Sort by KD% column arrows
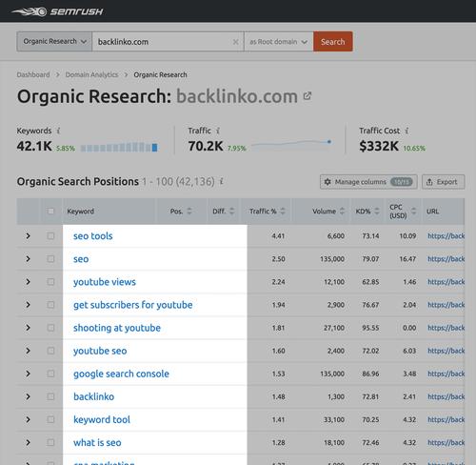The width and height of the screenshot is (476, 465). coord(377,211)
